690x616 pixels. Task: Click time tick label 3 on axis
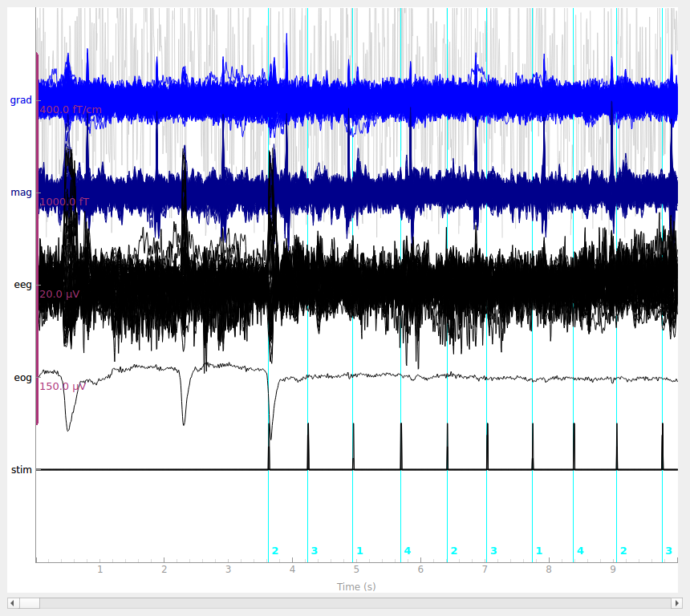click(229, 569)
